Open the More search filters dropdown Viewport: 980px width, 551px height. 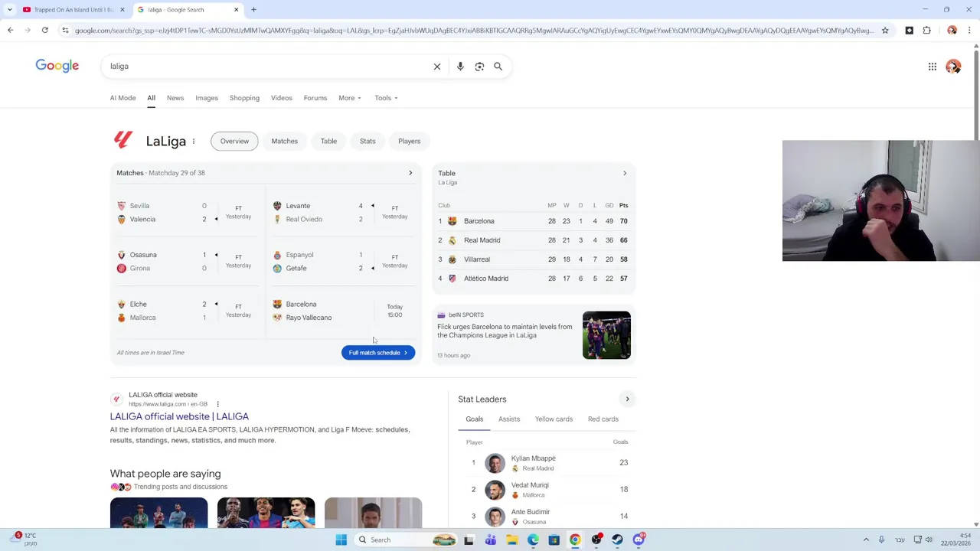tap(350, 98)
